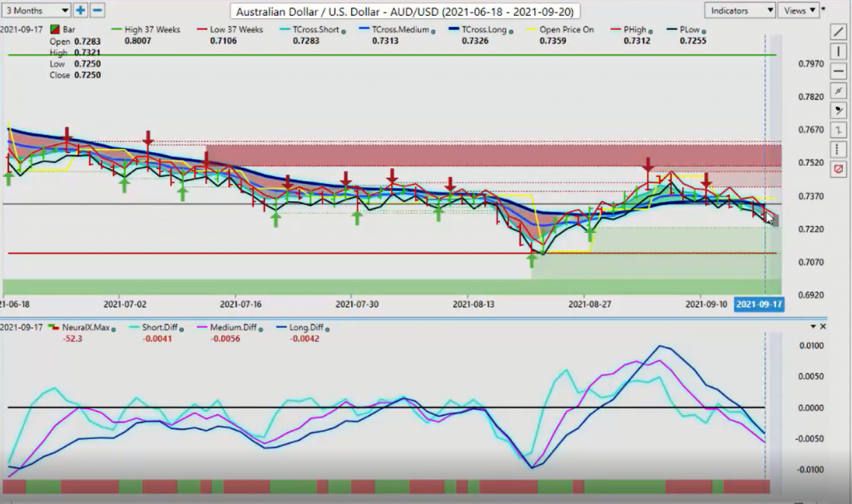This screenshot has width=852, height=504.
Task: Click the NeuralX.Max red-green legend icon
Action: click(53, 328)
